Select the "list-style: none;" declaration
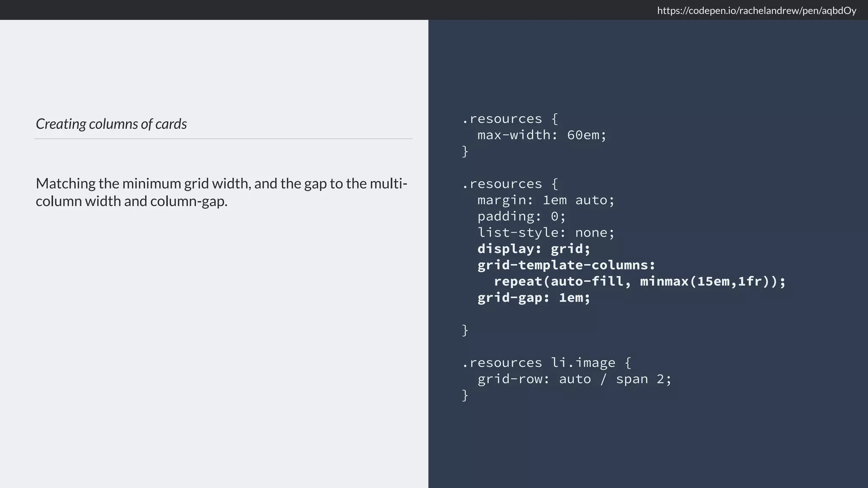Viewport: 868px width, 488px height. pyautogui.click(x=545, y=233)
